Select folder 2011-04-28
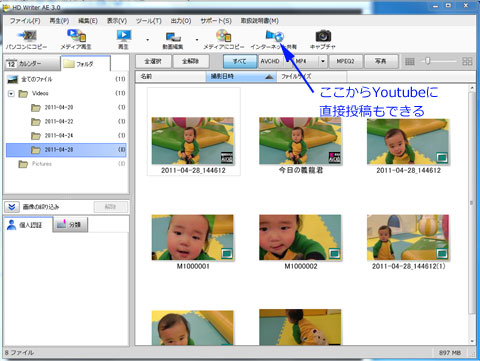480x361 pixels. pos(66,150)
